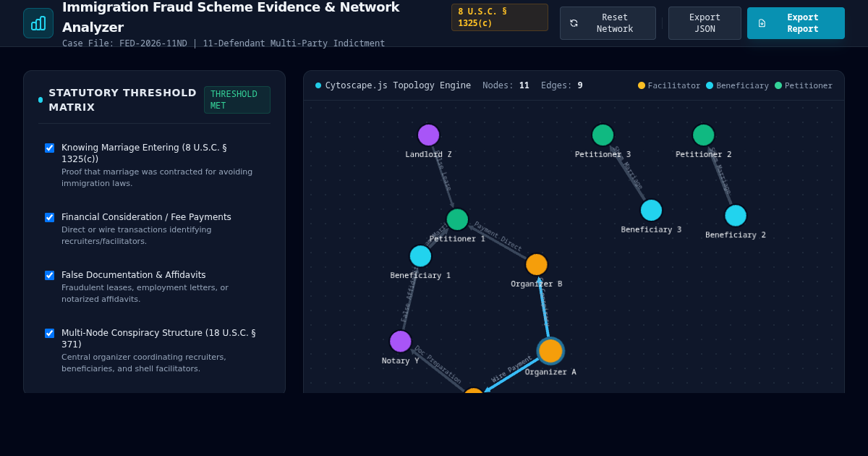Click the 8 U.S.C. § 1325(c) badge
This screenshot has height=456, width=868.
[x=500, y=17]
